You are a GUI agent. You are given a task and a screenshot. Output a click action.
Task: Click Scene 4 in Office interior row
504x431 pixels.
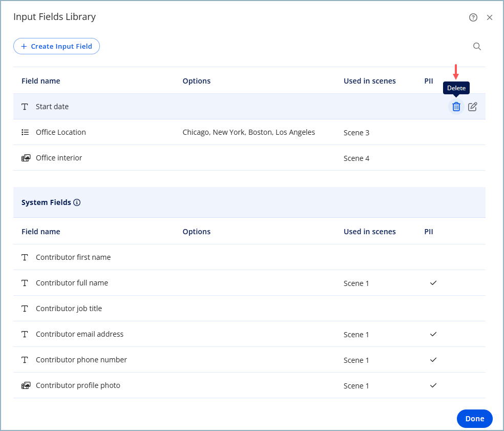tap(356, 158)
